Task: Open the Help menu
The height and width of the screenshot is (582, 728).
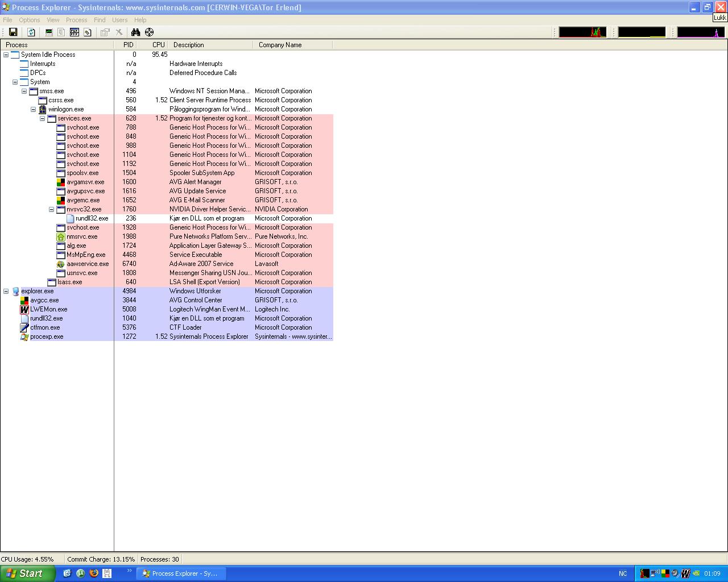Action: coord(140,20)
